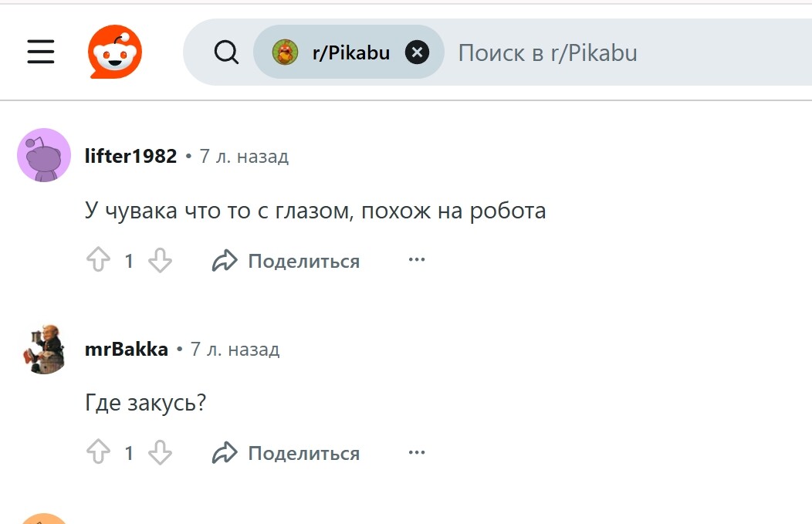Open more options on lifter1982's comment

tap(417, 260)
